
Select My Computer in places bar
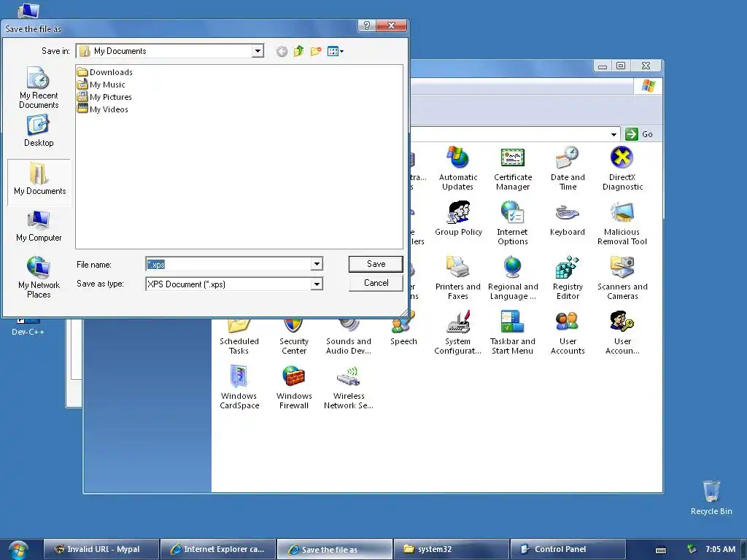[39, 226]
